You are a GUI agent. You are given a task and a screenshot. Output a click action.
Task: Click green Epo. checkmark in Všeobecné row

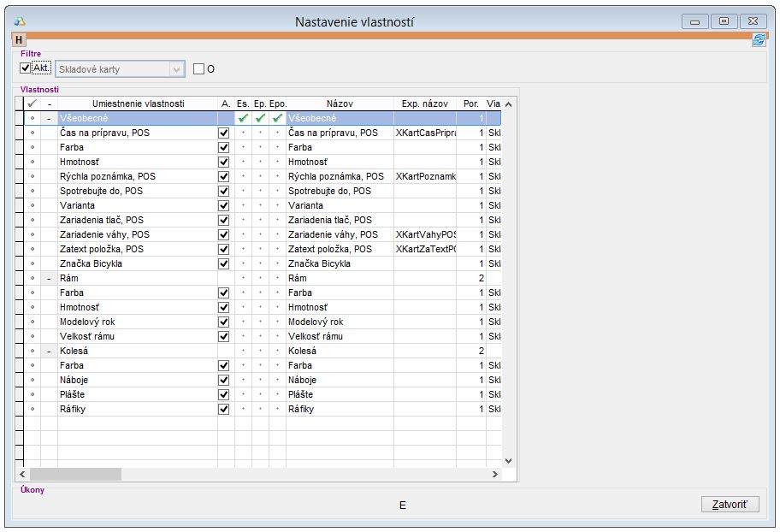coord(277,118)
